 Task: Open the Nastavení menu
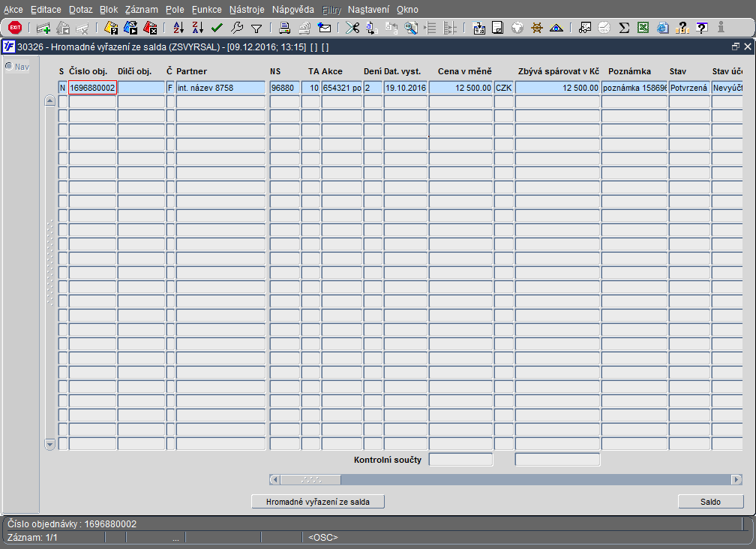point(368,10)
